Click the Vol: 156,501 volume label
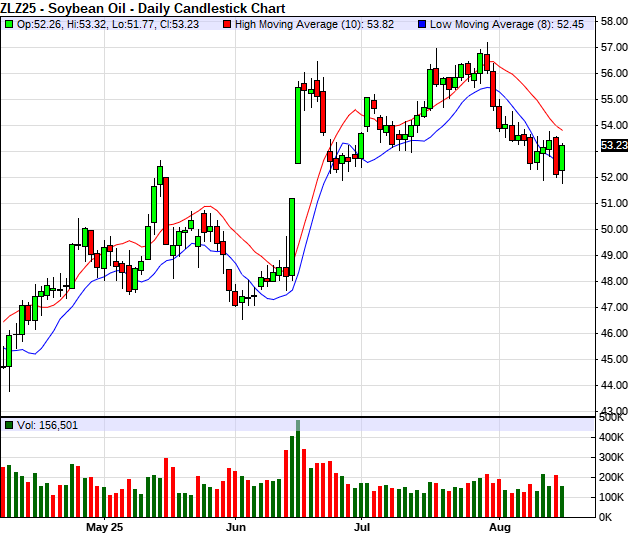The height and width of the screenshot is (536, 640). pyautogui.click(x=47, y=425)
